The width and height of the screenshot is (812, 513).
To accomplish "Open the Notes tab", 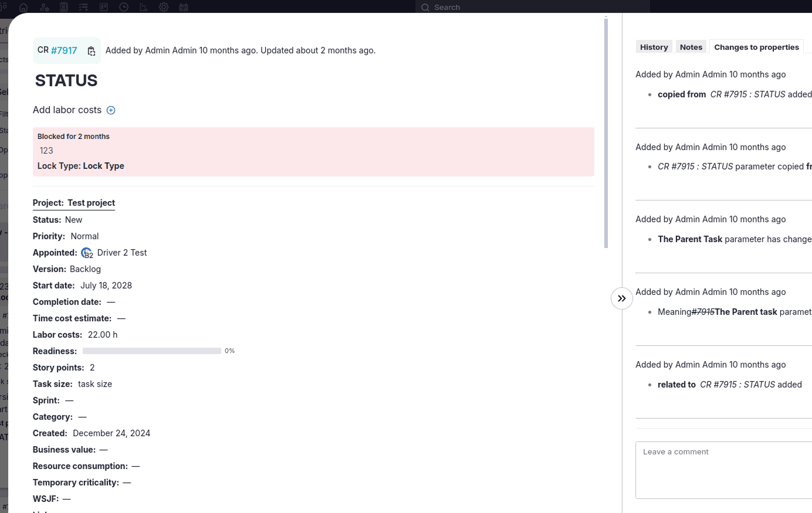I will pos(691,47).
